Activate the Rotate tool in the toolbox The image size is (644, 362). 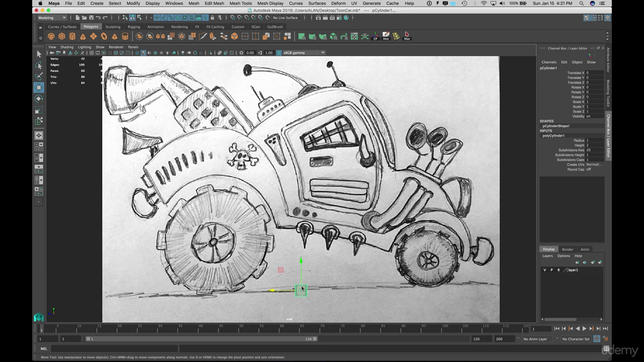tap(39, 99)
